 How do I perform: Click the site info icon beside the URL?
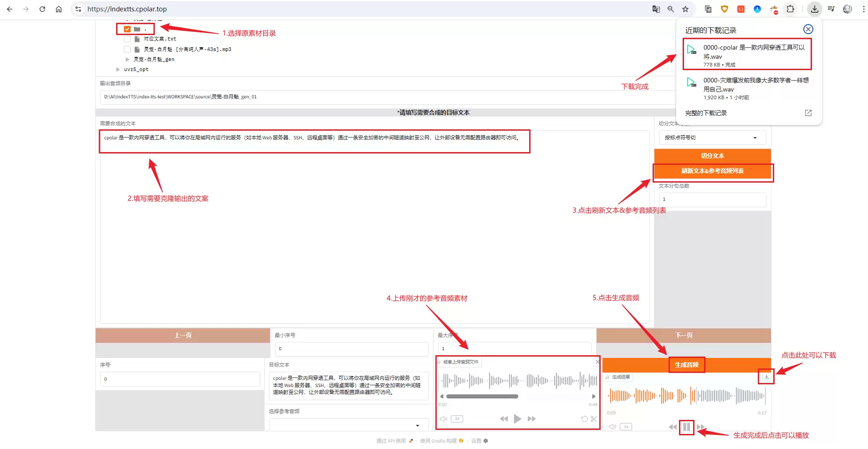tap(78, 9)
